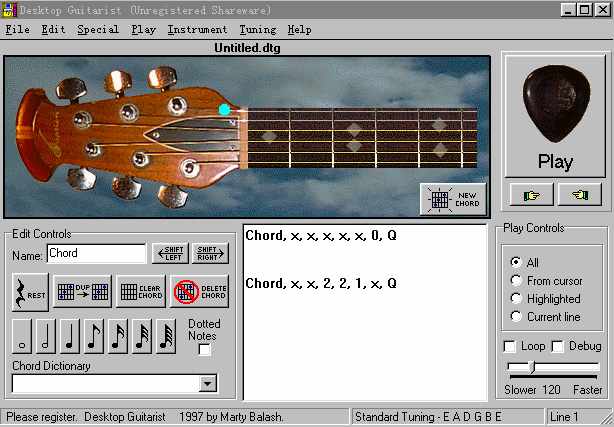Viewport: 614px width, 427px height.
Task: Select the sixteenth note duration
Action: [x=118, y=336]
